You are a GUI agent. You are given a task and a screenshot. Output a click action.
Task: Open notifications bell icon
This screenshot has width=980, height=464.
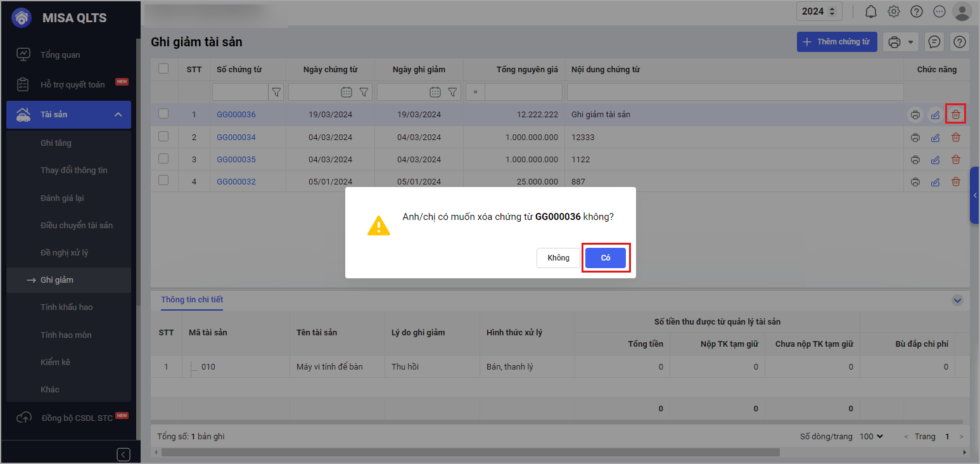(x=871, y=11)
